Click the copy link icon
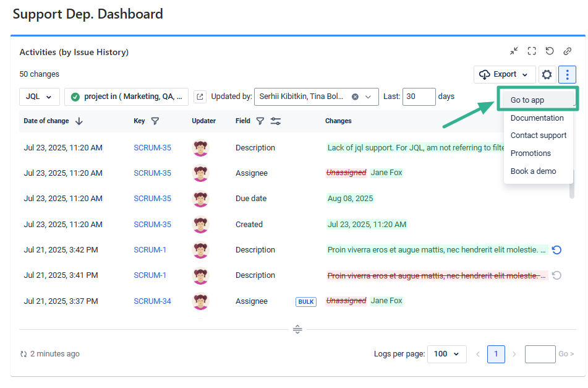 point(567,51)
